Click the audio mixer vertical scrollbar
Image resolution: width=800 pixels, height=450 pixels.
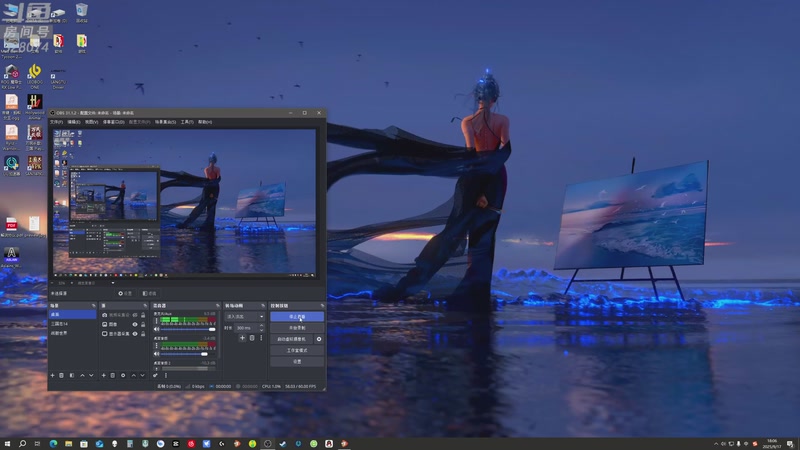point(219,335)
